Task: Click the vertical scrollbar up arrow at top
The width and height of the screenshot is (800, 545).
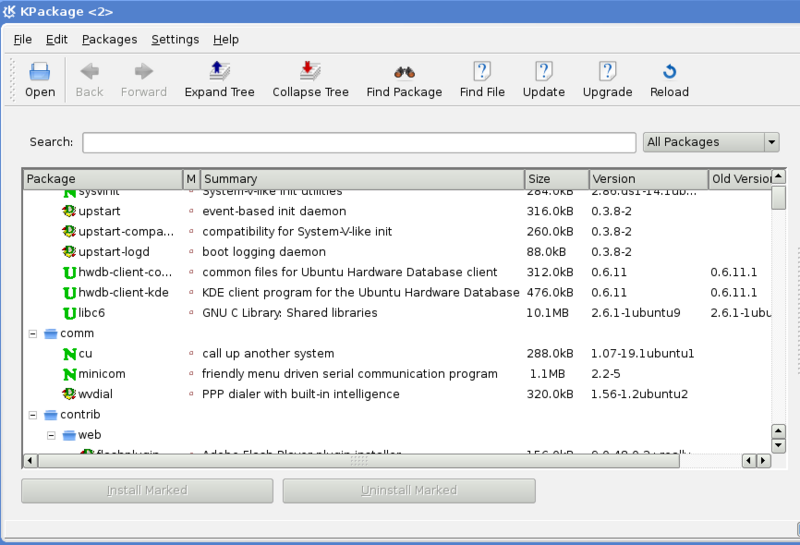Action: click(779, 177)
